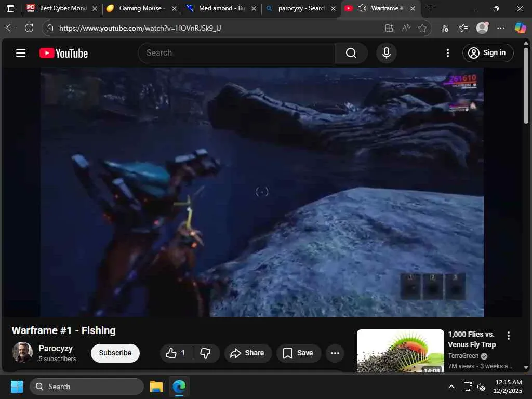Dislike the video with thumbs down
This screenshot has width=532, height=399.
click(206, 353)
